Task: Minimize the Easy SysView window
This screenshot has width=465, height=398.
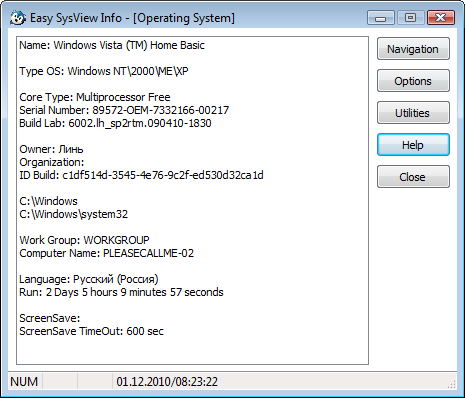Action: click(x=381, y=18)
